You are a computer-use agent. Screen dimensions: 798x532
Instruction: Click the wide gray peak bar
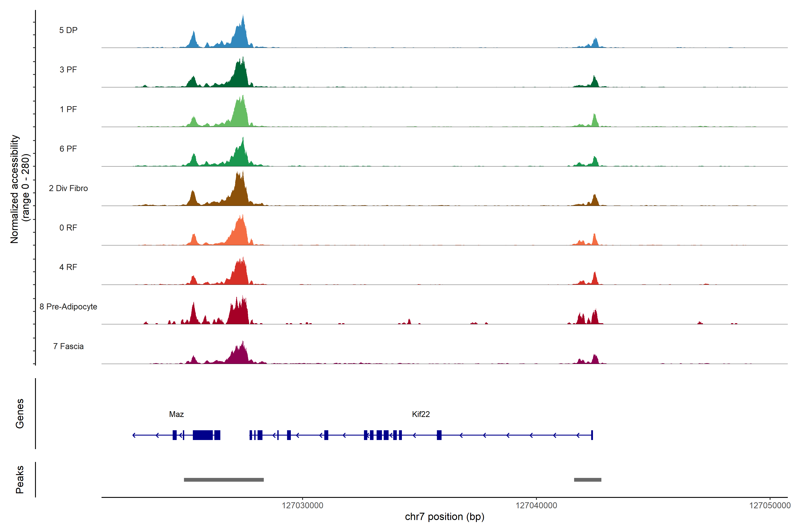coord(224,480)
